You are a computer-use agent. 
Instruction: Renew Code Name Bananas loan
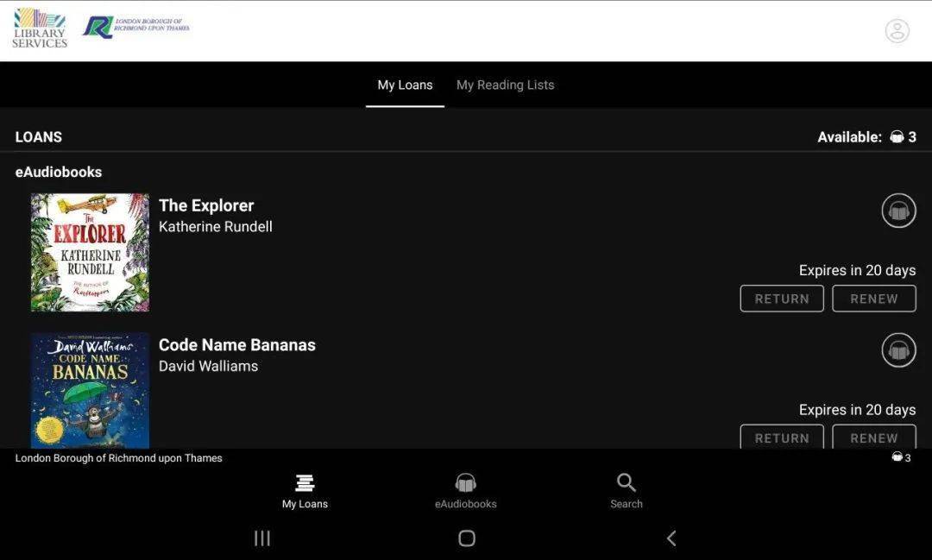(x=873, y=437)
